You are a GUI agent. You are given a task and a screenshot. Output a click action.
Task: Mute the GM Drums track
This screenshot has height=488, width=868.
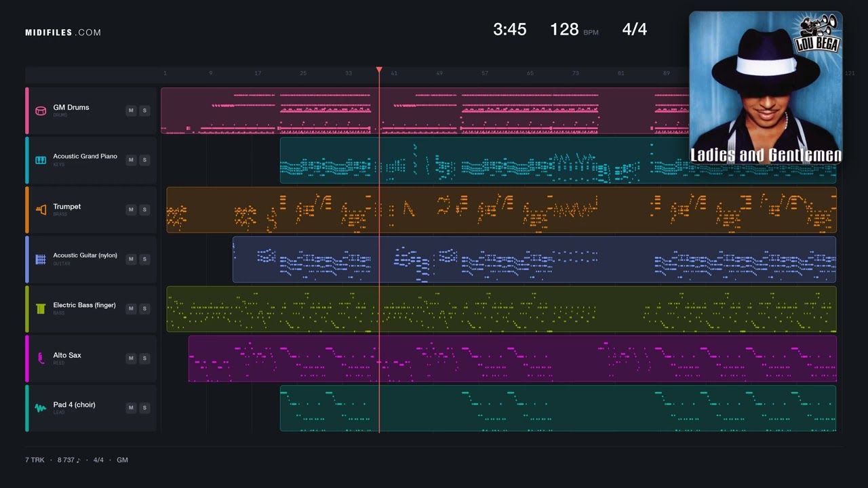[131, 110]
